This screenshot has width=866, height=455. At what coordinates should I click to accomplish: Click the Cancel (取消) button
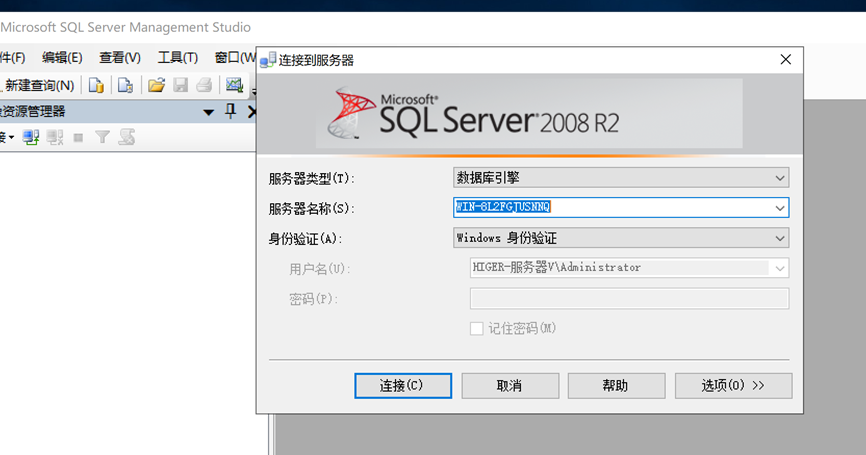(x=510, y=385)
